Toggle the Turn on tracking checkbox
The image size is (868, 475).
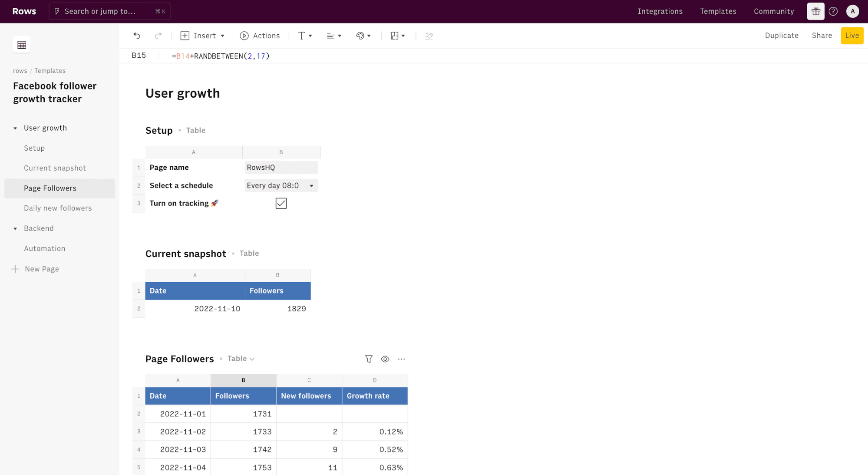(281, 203)
